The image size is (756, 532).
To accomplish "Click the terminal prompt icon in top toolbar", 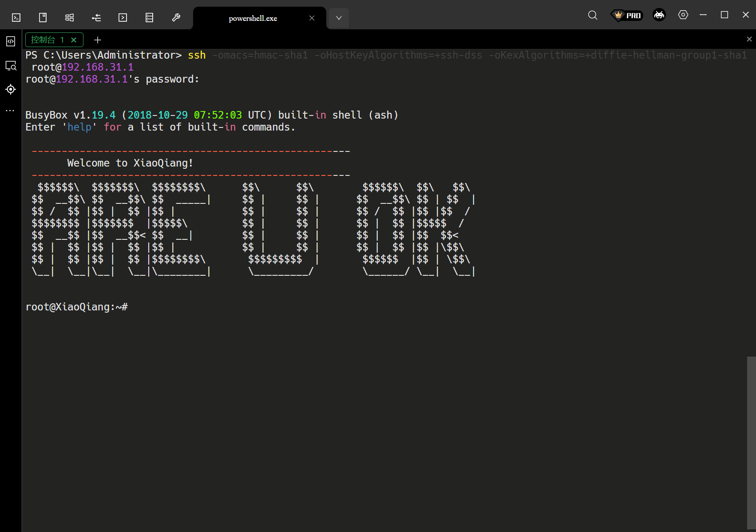I will tap(16, 18).
